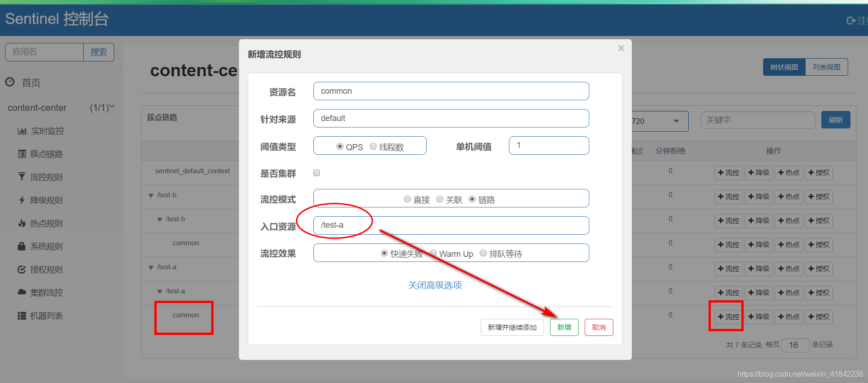Click the logout icon in header

pyautogui.click(x=851, y=20)
